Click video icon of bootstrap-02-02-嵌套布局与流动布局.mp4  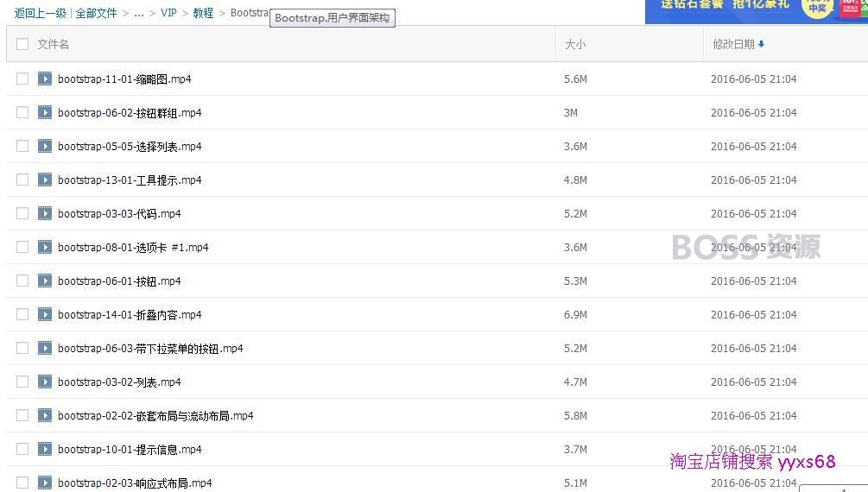pos(45,415)
